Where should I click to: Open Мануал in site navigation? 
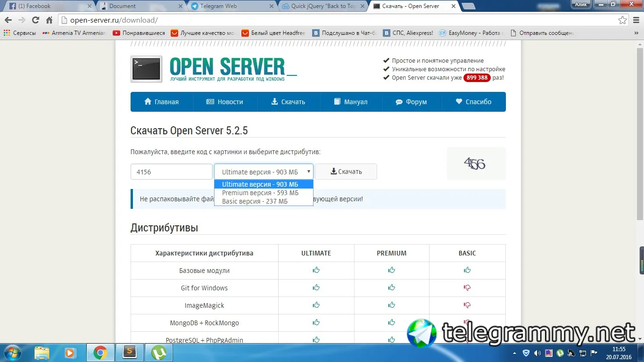[350, 102]
